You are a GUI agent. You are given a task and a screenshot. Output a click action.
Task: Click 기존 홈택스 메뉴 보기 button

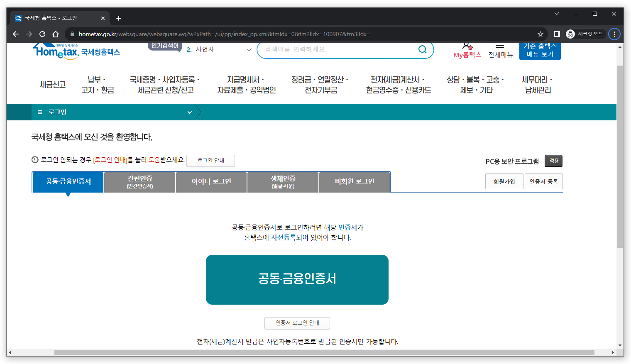540,51
